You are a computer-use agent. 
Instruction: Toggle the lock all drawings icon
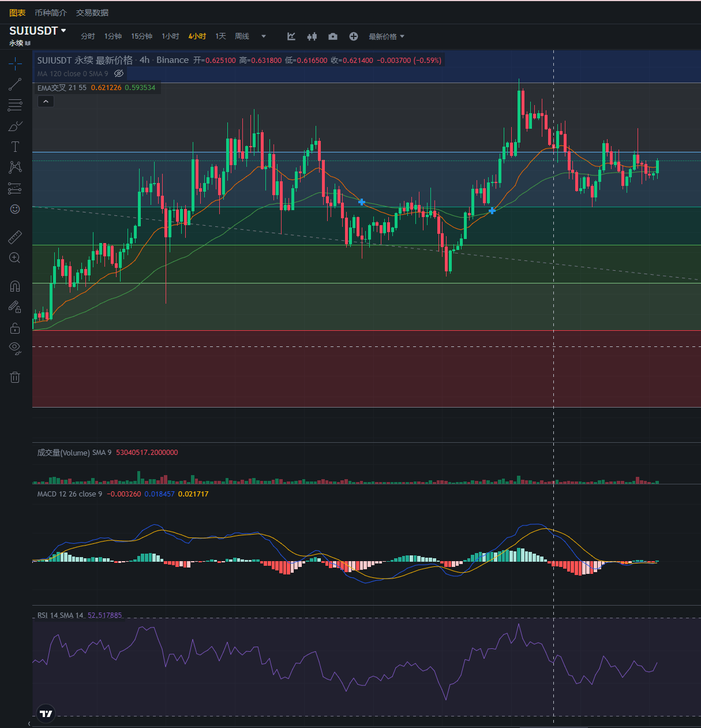coord(15,328)
